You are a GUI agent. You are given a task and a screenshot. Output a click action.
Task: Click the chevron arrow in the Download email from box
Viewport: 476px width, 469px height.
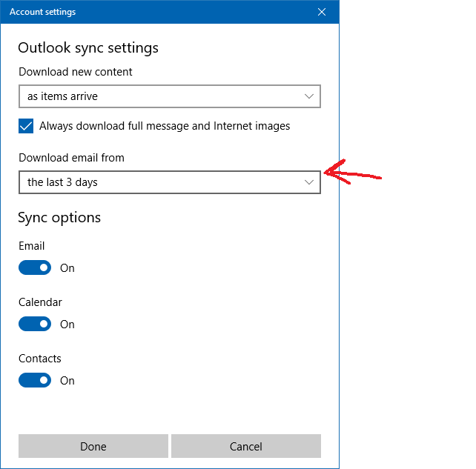click(309, 182)
